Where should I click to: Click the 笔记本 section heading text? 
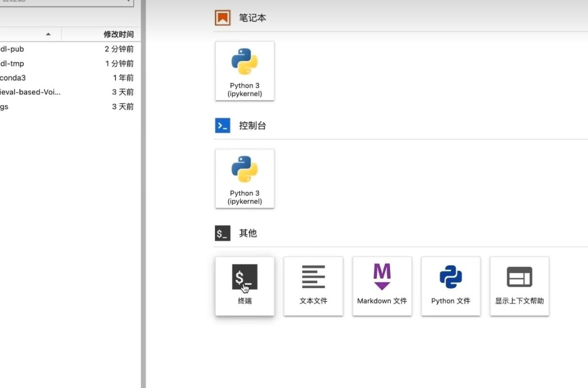pyautogui.click(x=252, y=18)
